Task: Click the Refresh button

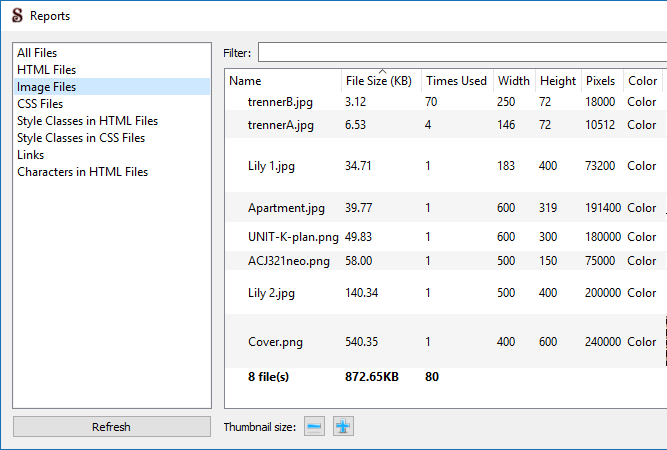Action: click(112, 427)
